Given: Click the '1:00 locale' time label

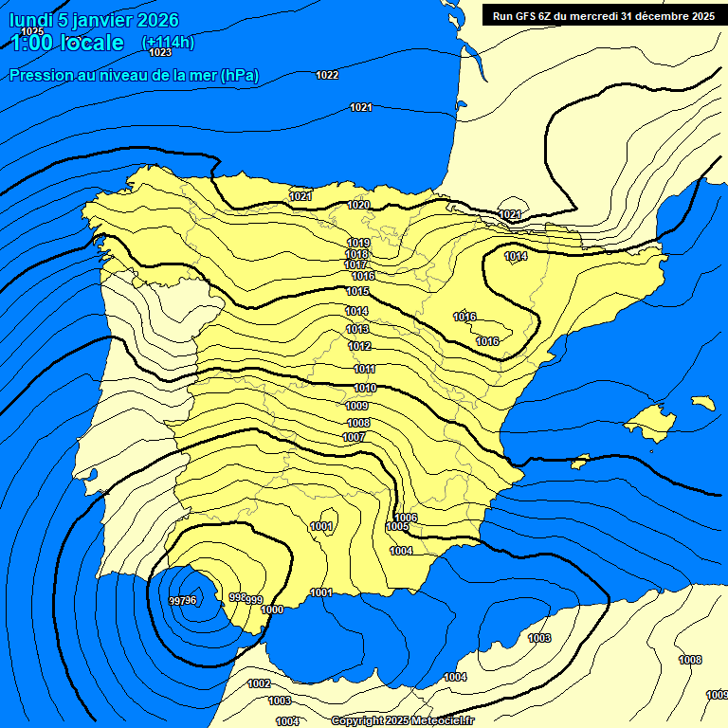Looking at the screenshot, I should [x=66, y=43].
